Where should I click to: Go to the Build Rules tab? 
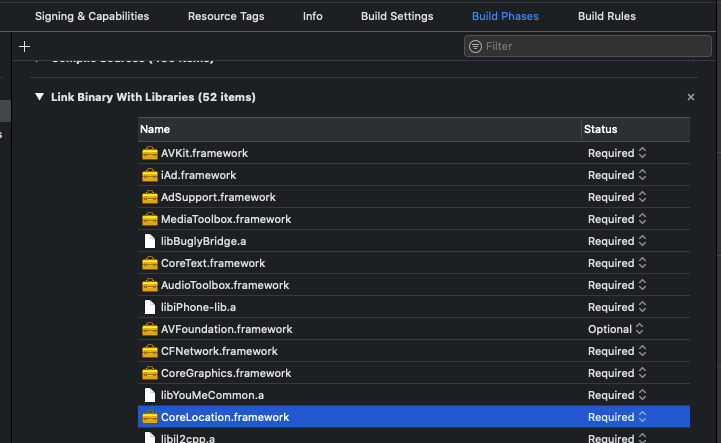(x=606, y=16)
